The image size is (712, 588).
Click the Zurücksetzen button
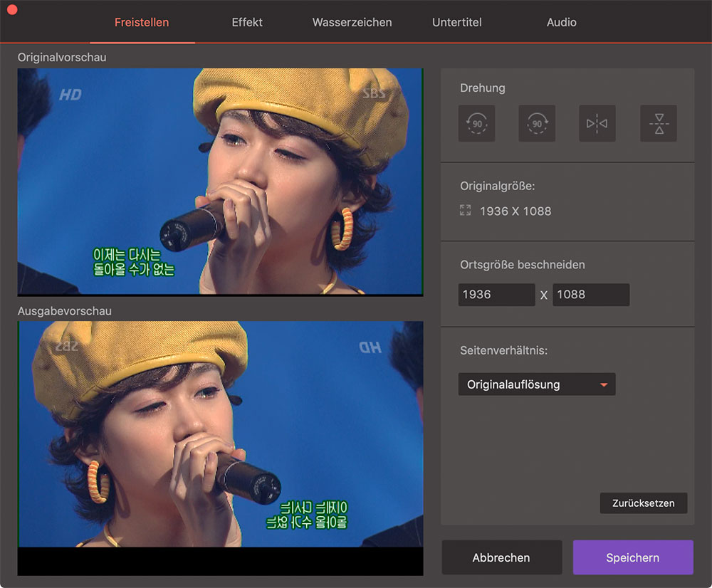coord(644,503)
